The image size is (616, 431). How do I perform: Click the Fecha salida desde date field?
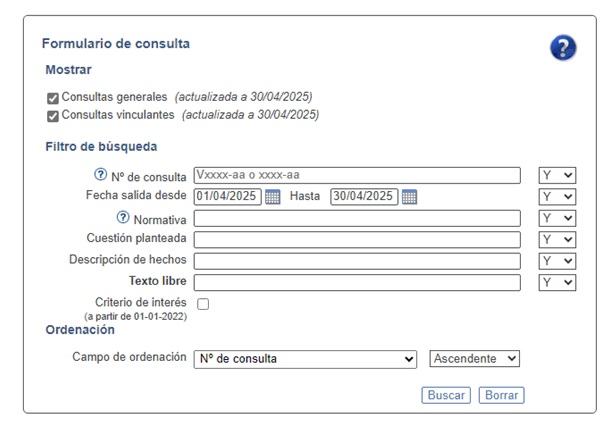[x=228, y=197]
